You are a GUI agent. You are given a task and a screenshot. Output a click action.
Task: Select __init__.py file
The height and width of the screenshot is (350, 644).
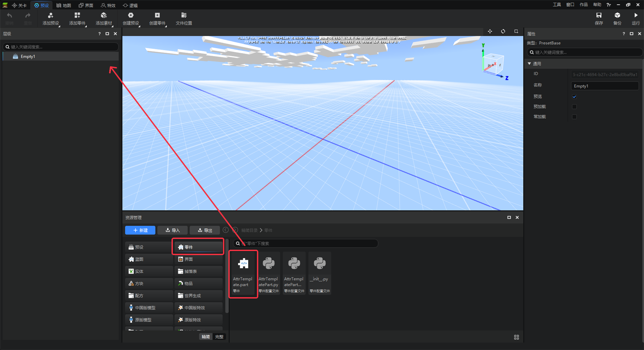319,274
